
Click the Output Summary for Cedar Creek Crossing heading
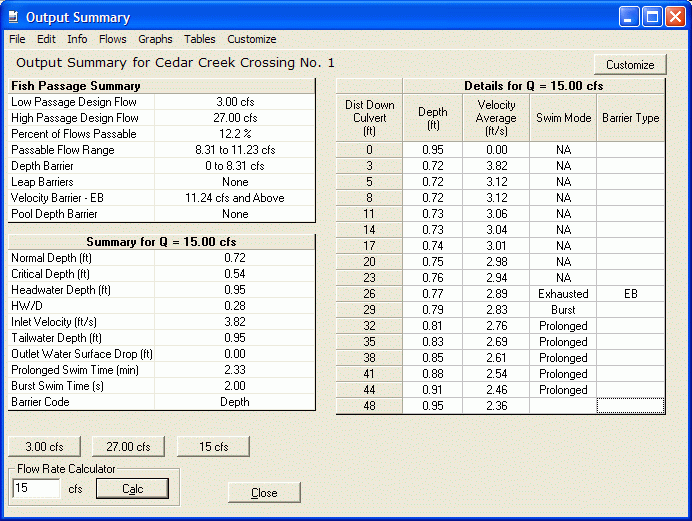(x=175, y=63)
